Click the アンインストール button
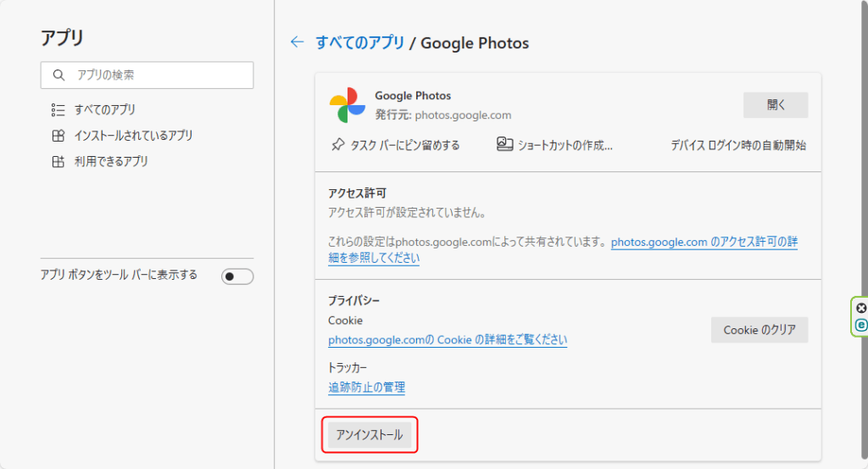Screen dimensions: 868x469 [x=370, y=435]
